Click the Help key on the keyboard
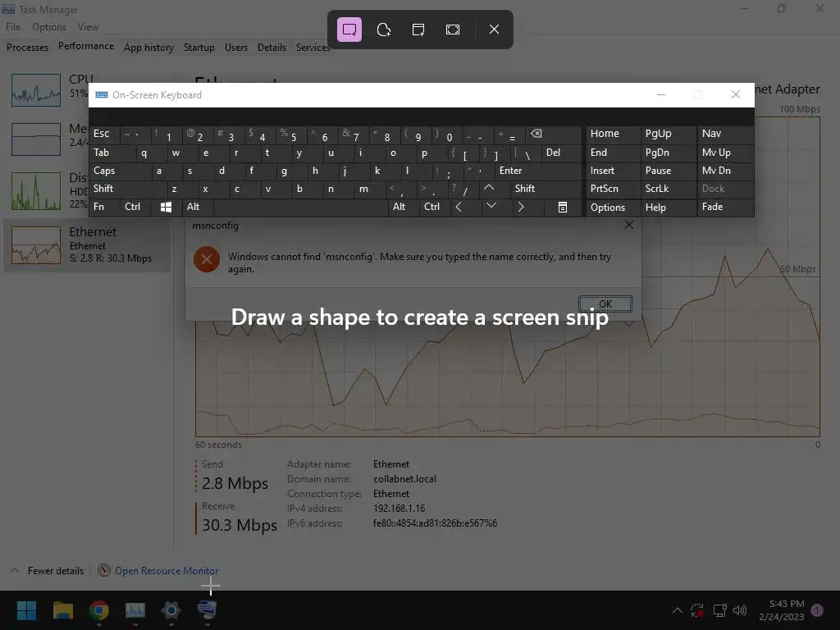Screen dimensions: 840x630 tap(668, 207)
